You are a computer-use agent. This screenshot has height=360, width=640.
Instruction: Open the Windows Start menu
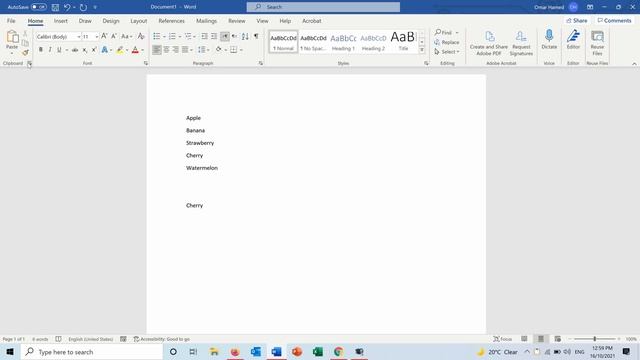tap(10, 351)
